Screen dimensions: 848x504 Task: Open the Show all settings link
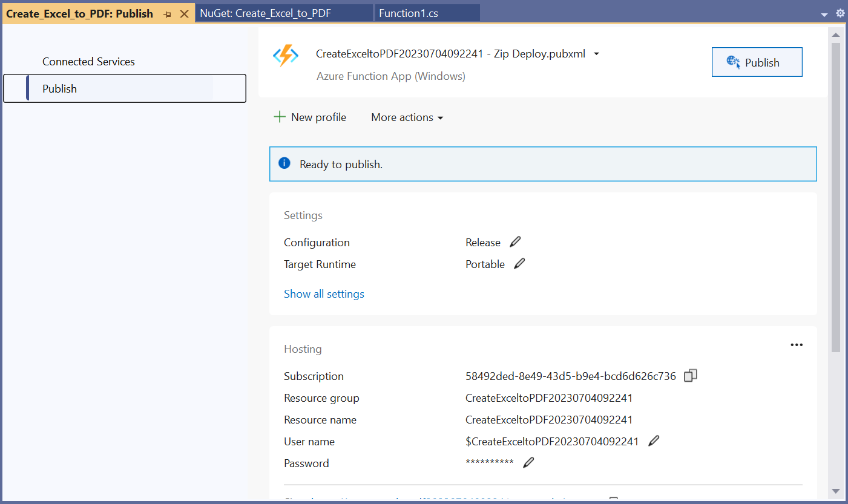(324, 294)
